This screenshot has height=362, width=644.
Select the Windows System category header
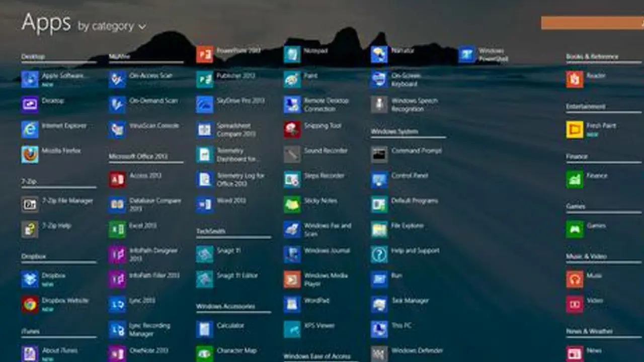[394, 132]
